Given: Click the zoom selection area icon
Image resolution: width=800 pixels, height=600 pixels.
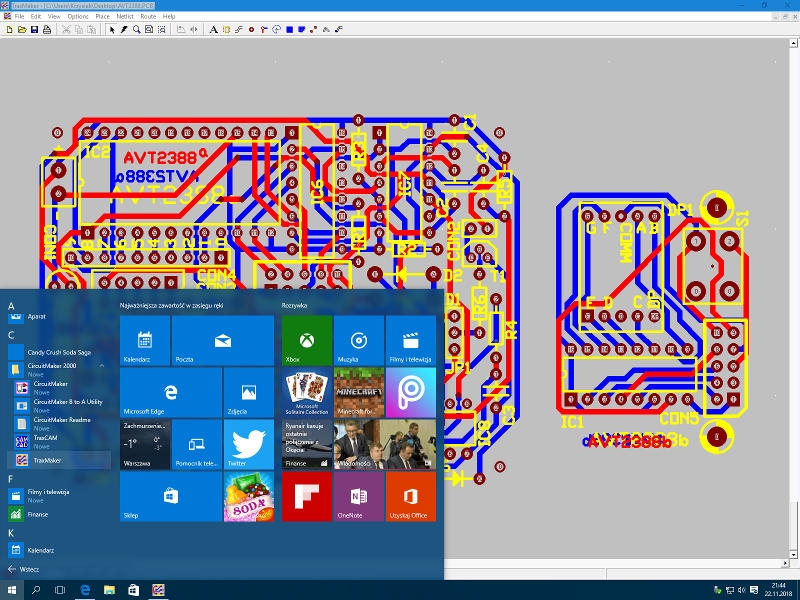Looking at the screenshot, I should (x=162, y=30).
